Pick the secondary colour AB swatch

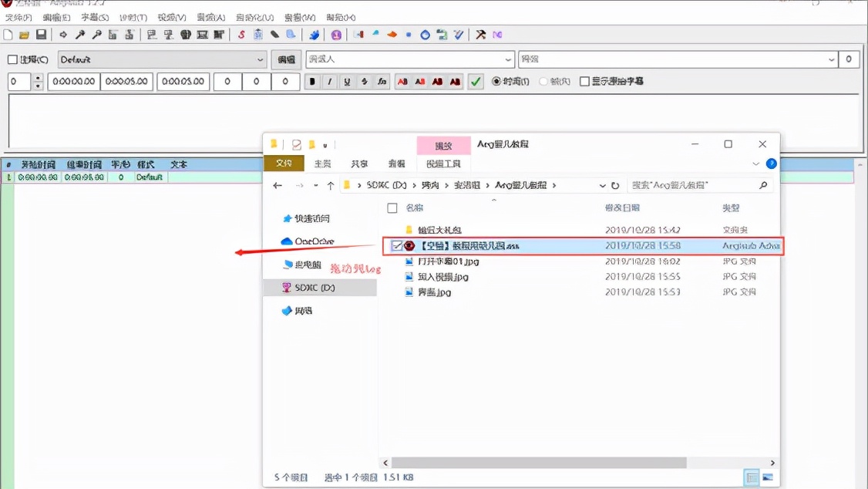pos(420,82)
